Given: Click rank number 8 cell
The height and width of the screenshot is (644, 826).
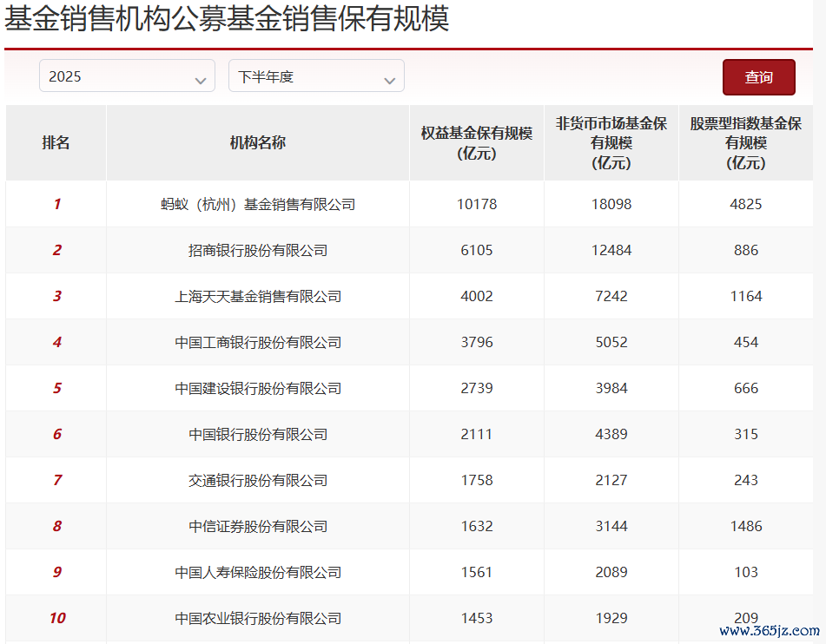Looking at the screenshot, I should pyautogui.click(x=57, y=526).
